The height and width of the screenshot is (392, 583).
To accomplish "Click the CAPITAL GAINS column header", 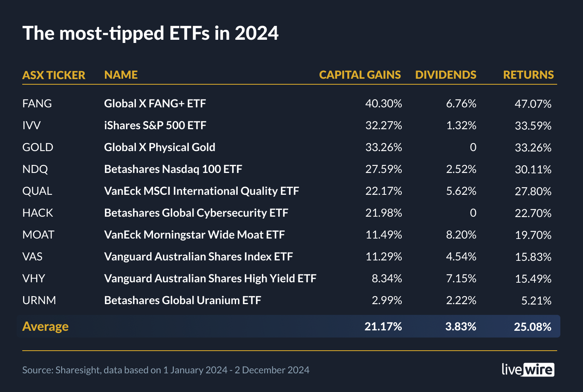I will tap(360, 75).
